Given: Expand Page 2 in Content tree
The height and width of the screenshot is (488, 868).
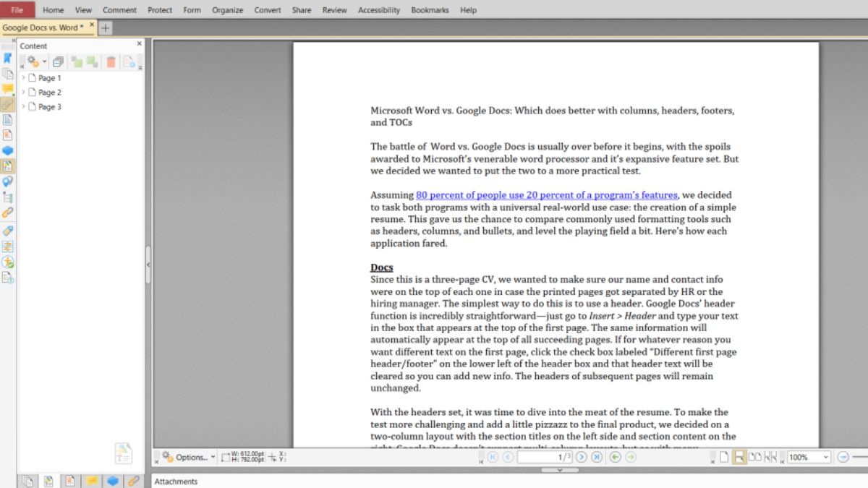Looking at the screenshot, I should point(23,92).
